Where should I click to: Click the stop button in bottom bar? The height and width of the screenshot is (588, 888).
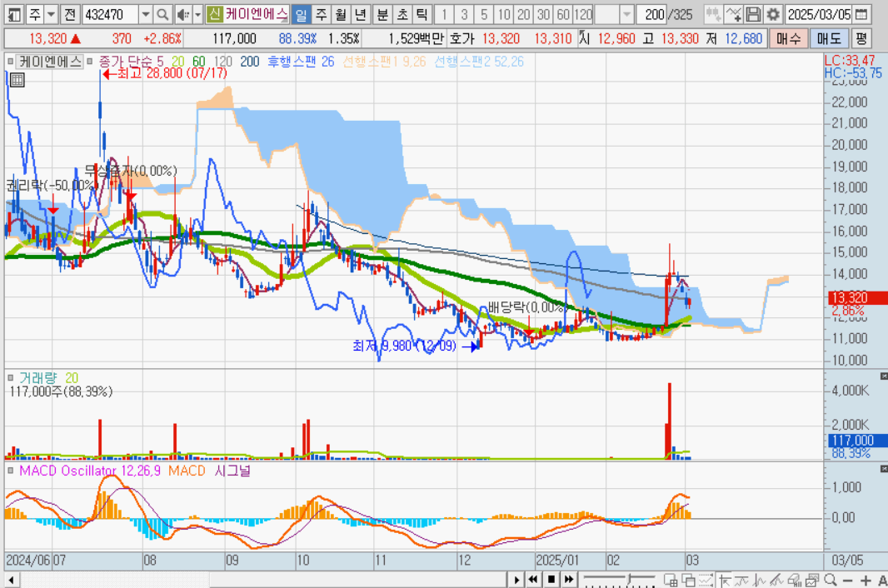pos(551,580)
